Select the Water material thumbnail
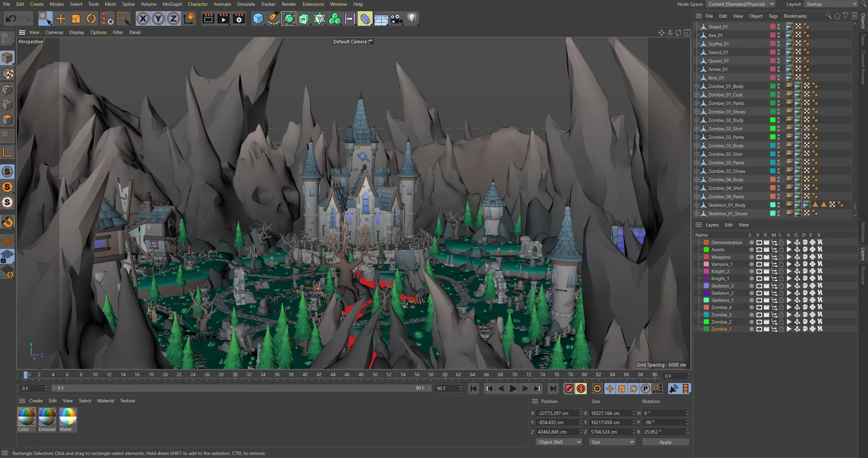The height and width of the screenshot is (458, 868). 68,417
